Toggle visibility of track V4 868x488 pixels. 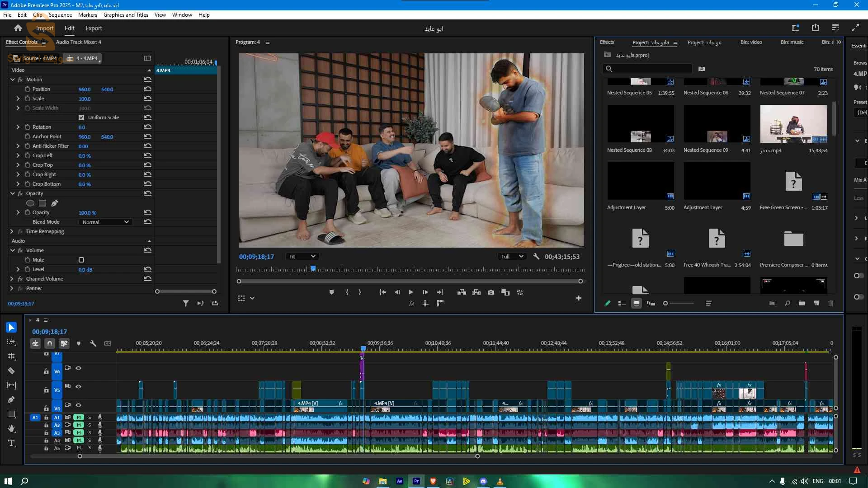tap(79, 405)
